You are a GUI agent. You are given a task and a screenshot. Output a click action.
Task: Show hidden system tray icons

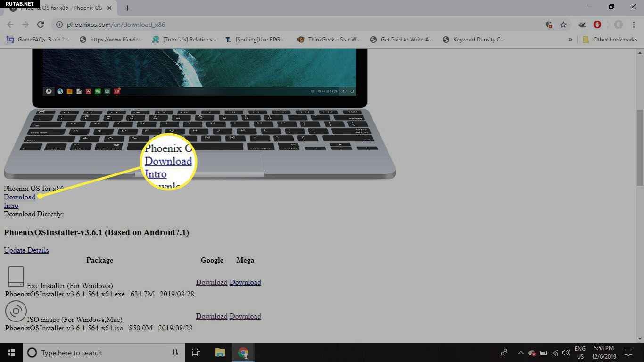(x=520, y=353)
